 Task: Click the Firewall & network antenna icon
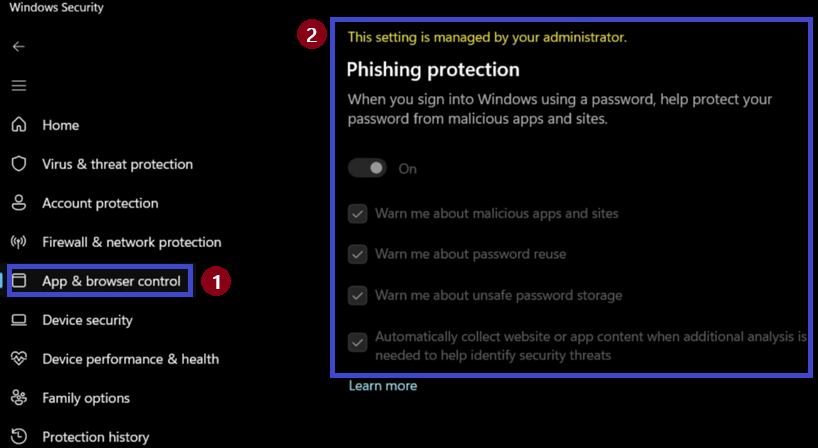[19, 243]
